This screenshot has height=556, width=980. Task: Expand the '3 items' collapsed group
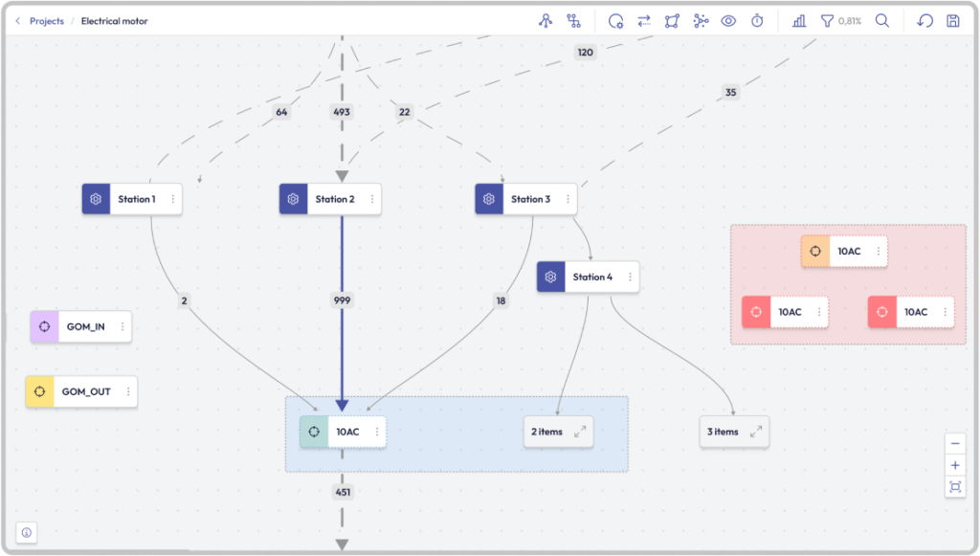756,432
